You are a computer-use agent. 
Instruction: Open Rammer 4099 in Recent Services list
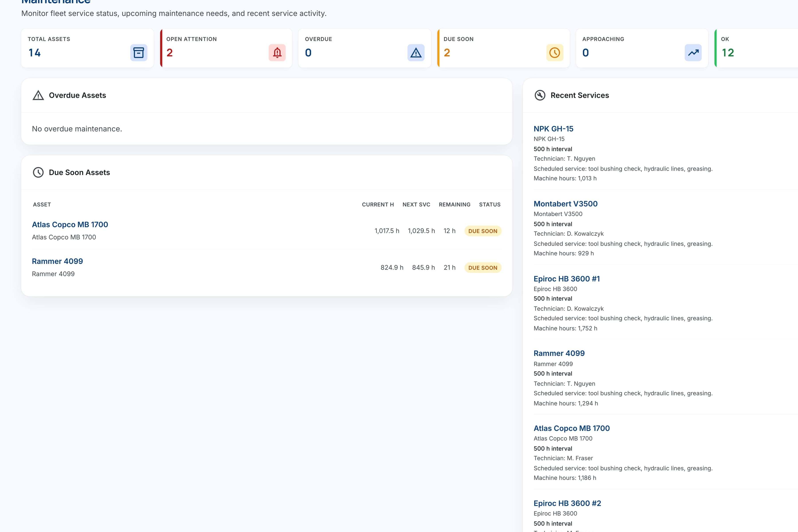tap(559, 353)
